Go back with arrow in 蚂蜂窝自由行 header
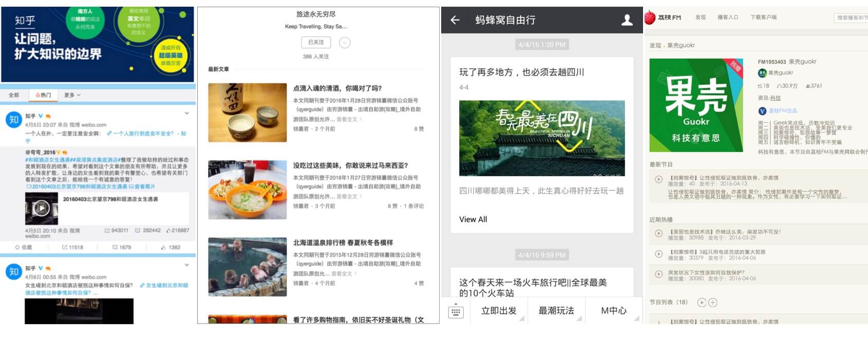The image size is (868, 337). click(455, 20)
